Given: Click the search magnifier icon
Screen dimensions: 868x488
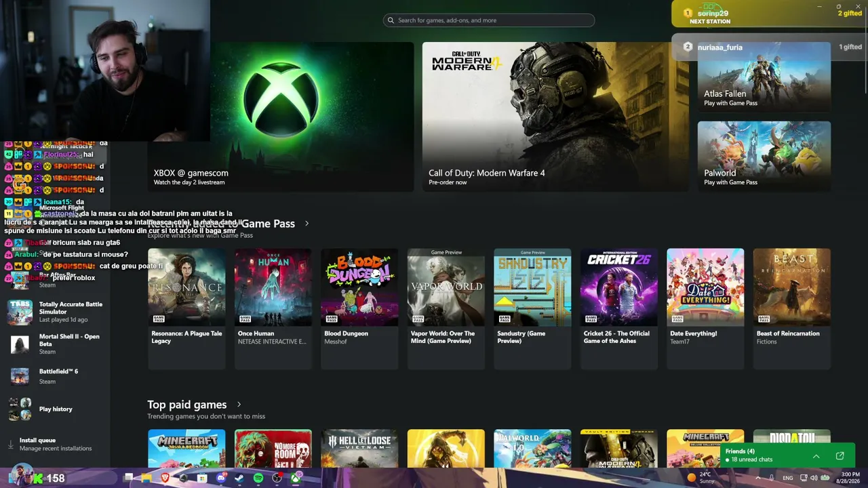Looking at the screenshot, I should (391, 20).
